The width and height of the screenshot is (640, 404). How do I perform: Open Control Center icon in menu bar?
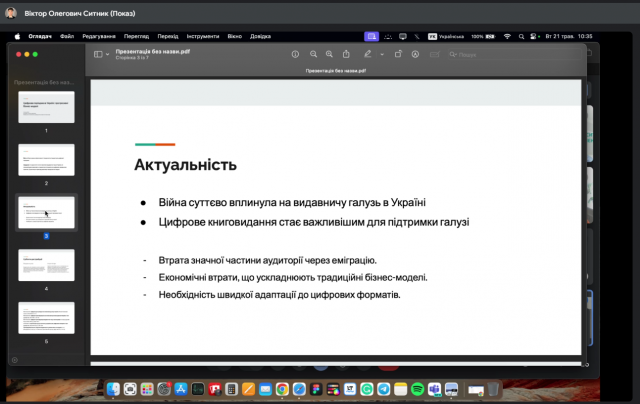tap(534, 36)
